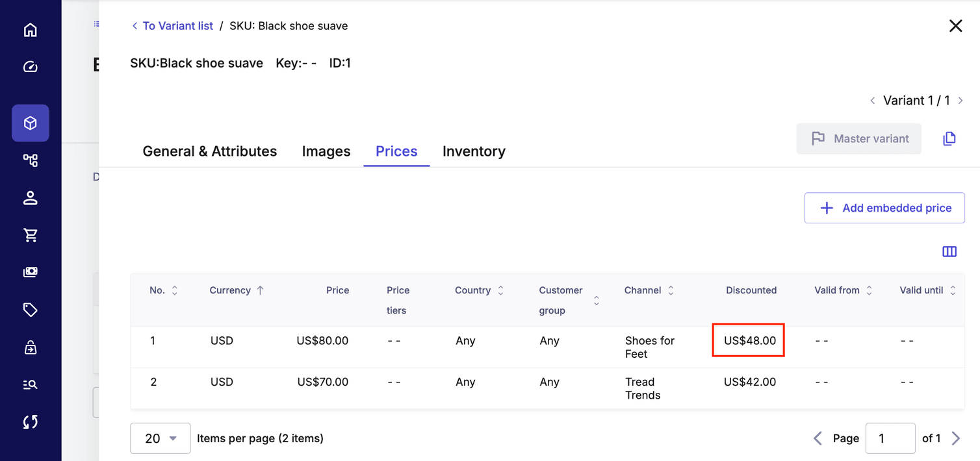Open the Orders cart icon
This screenshot has height=461, width=980.
(x=31, y=234)
